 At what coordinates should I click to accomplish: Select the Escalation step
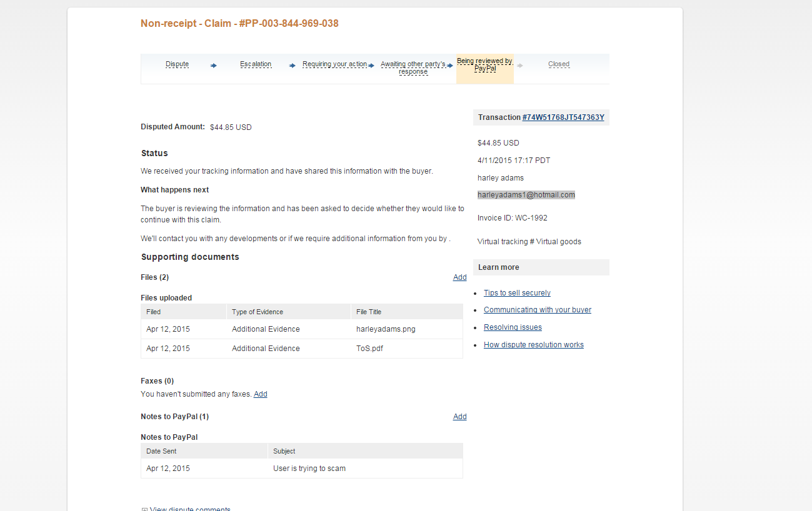point(256,64)
